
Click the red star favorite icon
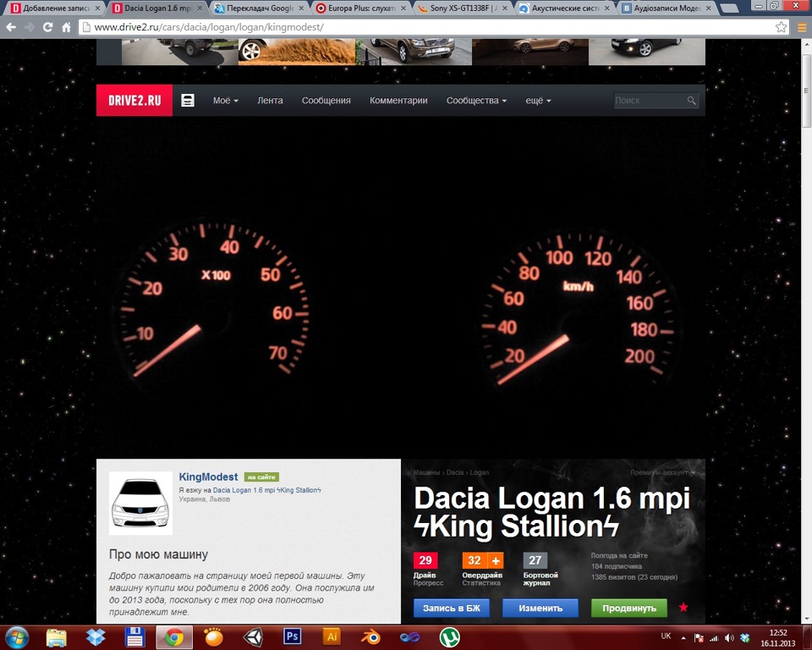point(683,607)
